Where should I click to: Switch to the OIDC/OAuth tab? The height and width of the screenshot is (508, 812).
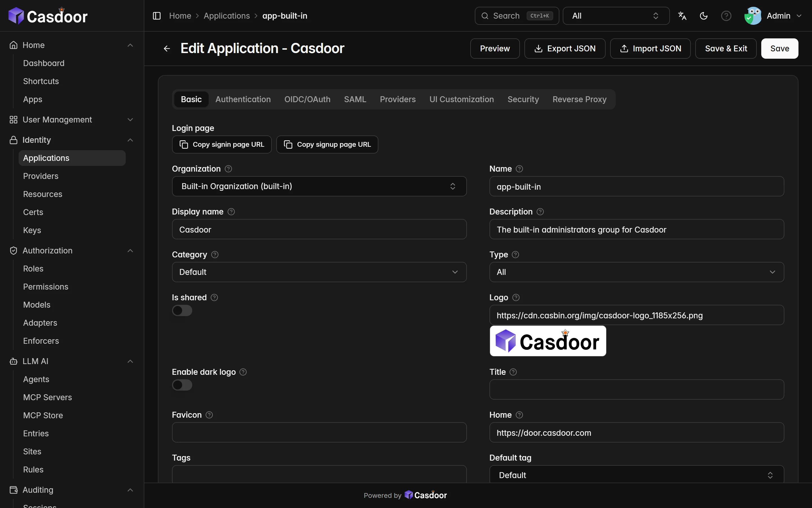point(307,99)
